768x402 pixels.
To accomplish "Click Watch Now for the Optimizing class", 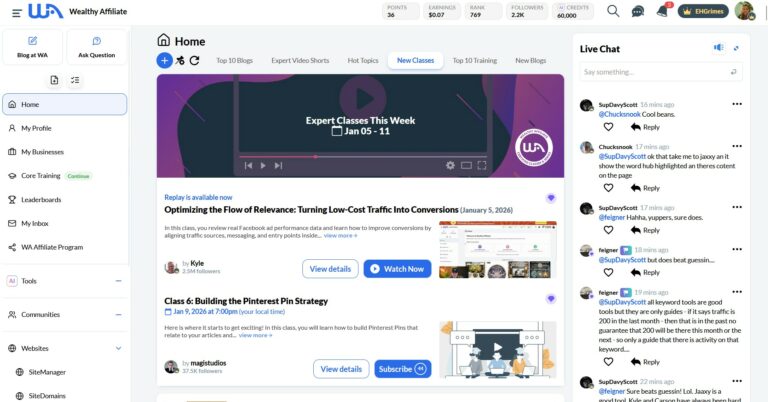I will point(397,268).
